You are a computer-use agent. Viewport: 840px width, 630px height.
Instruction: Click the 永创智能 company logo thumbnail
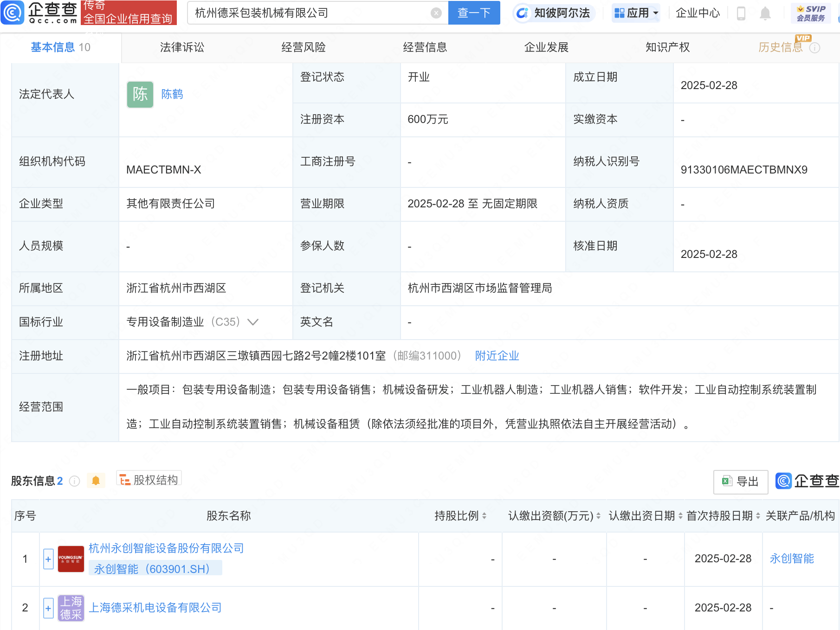(x=71, y=559)
